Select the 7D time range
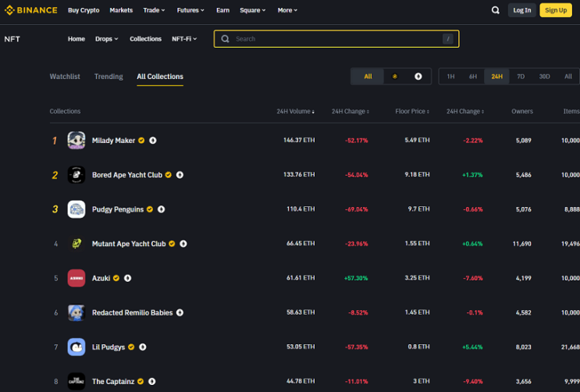This screenshot has width=580, height=392. (x=521, y=77)
